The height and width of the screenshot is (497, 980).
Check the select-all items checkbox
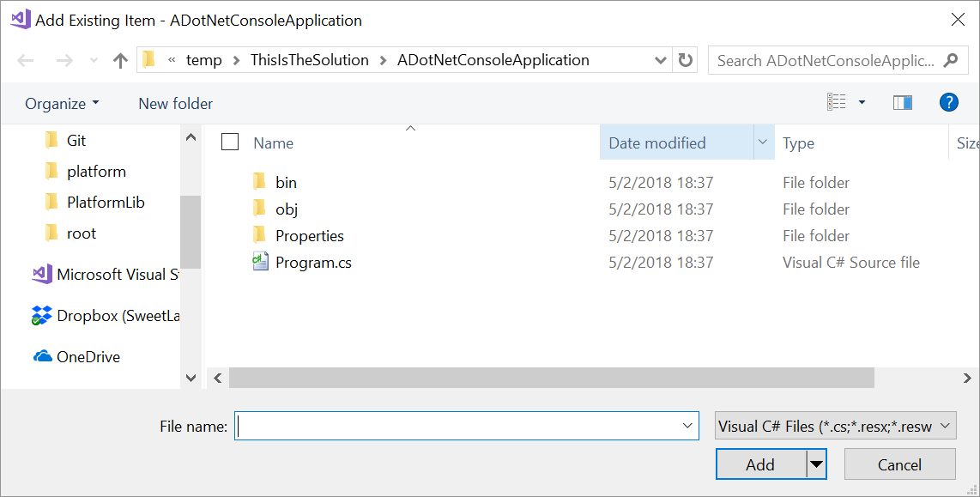tap(230, 142)
